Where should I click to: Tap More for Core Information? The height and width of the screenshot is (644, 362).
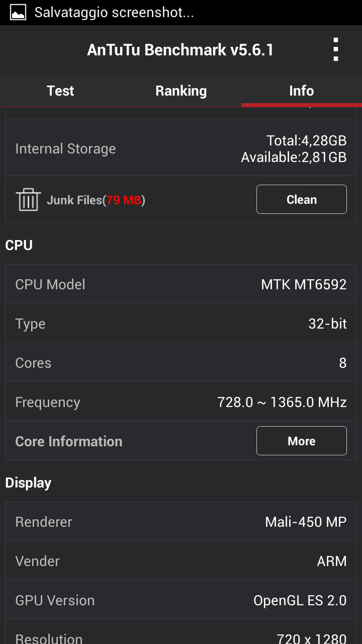(x=301, y=441)
